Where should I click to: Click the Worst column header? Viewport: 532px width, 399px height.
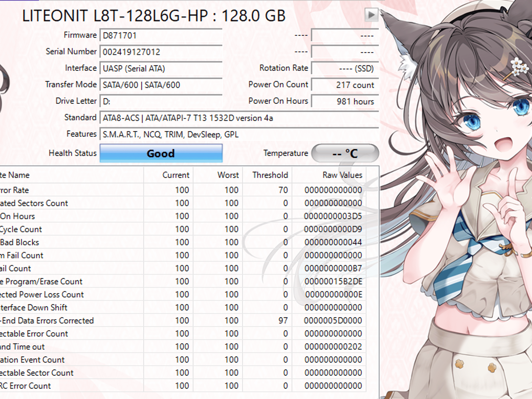point(218,175)
